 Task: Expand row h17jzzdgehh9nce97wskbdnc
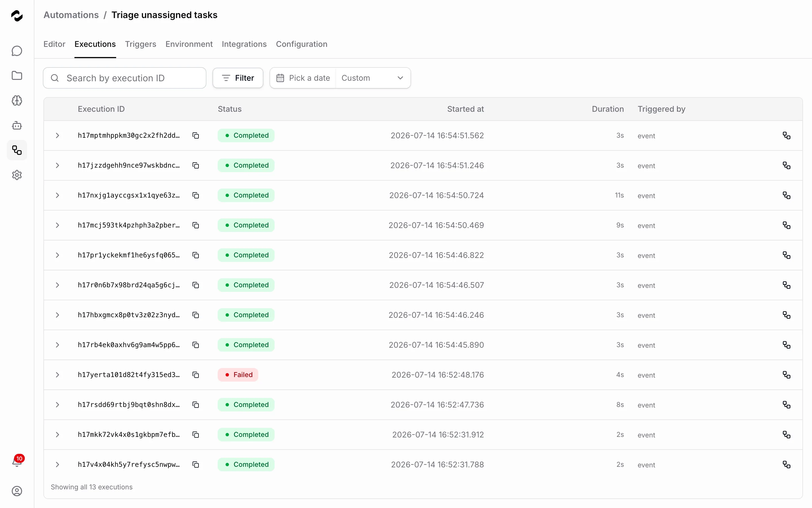pyautogui.click(x=58, y=165)
